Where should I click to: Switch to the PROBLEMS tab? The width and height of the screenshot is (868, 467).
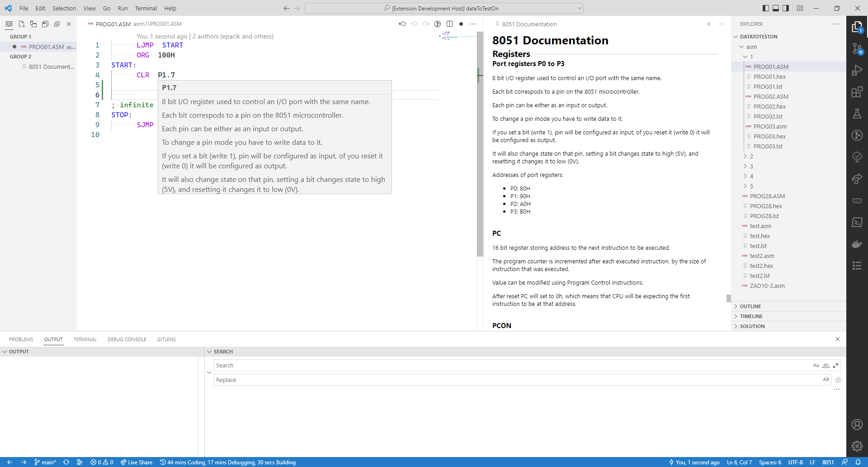click(x=21, y=339)
